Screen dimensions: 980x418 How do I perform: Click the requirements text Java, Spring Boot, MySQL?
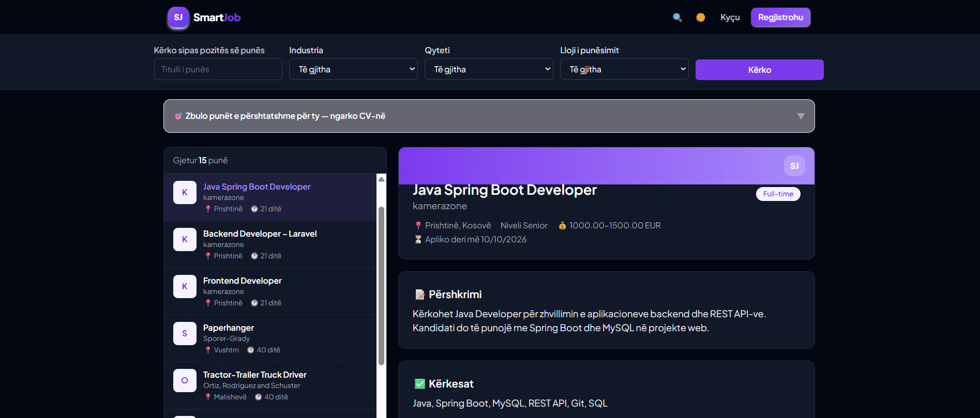click(x=510, y=404)
